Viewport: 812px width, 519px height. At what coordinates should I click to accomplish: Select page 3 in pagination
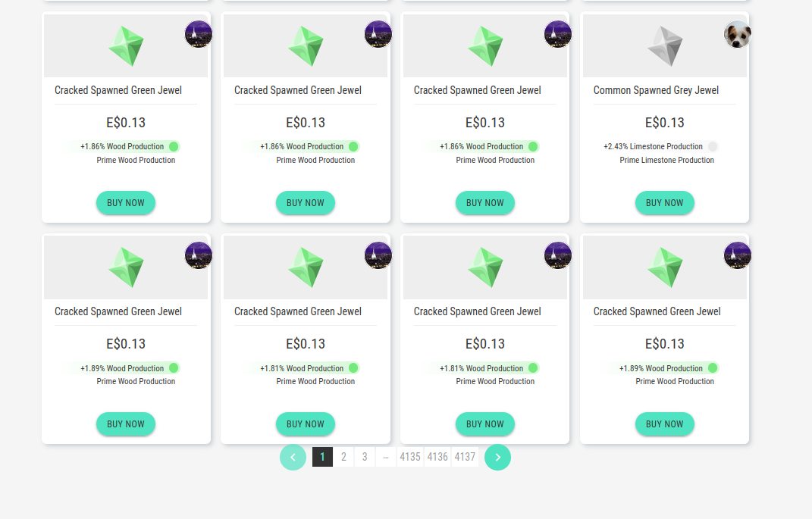[365, 457]
